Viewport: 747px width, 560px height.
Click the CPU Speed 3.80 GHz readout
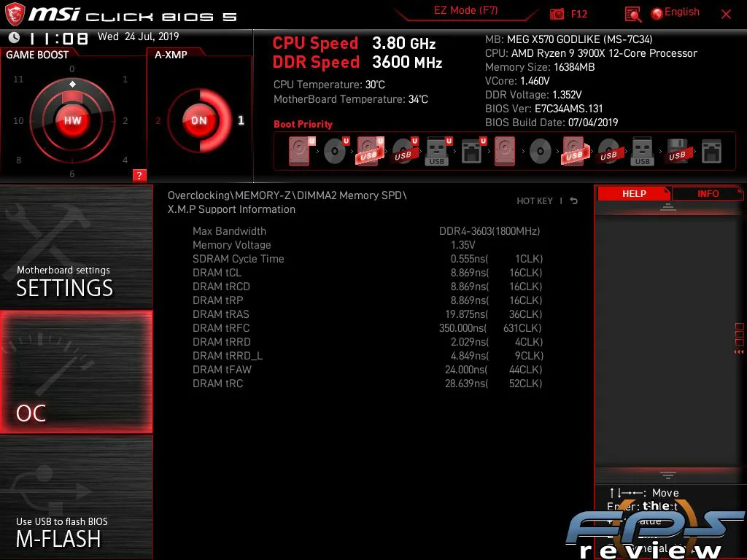click(x=354, y=43)
